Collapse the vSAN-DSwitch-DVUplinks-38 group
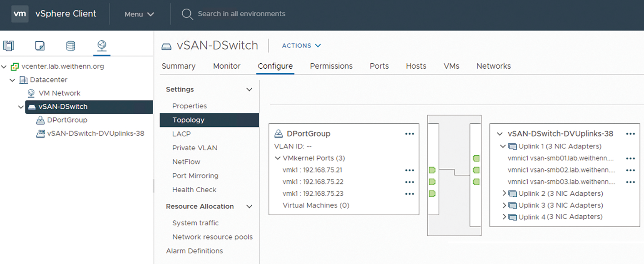 [x=500, y=134]
